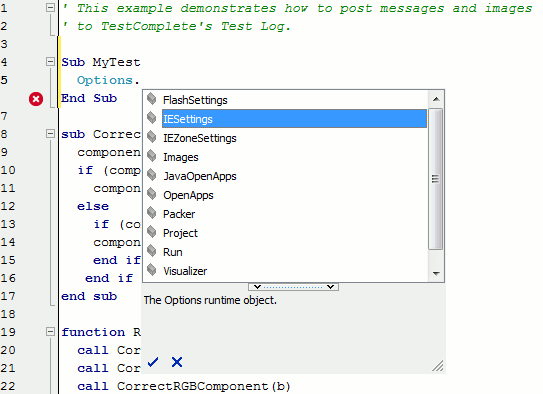Click the completion list scrollbar thumb
The width and height of the screenshot is (543, 394).
tap(436, 179)
